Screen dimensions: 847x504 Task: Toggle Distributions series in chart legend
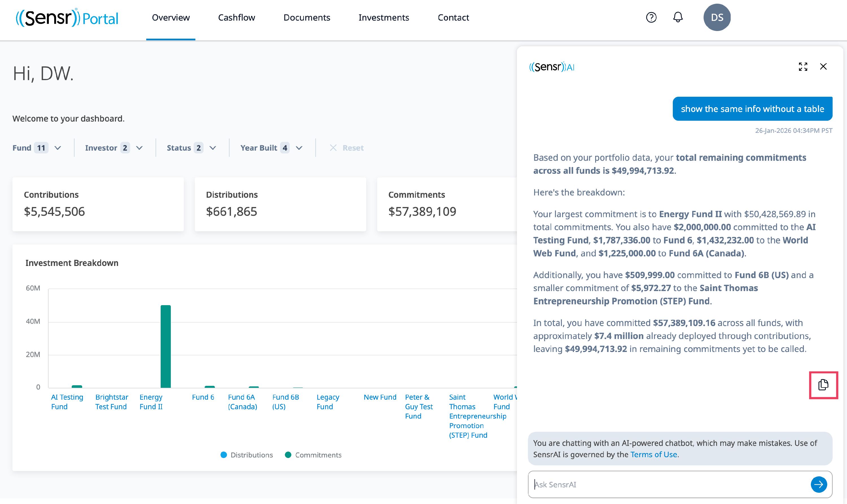point(246,455)
